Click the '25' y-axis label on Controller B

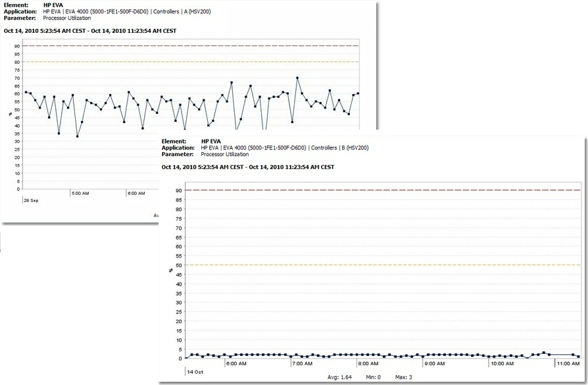[179, 312]
